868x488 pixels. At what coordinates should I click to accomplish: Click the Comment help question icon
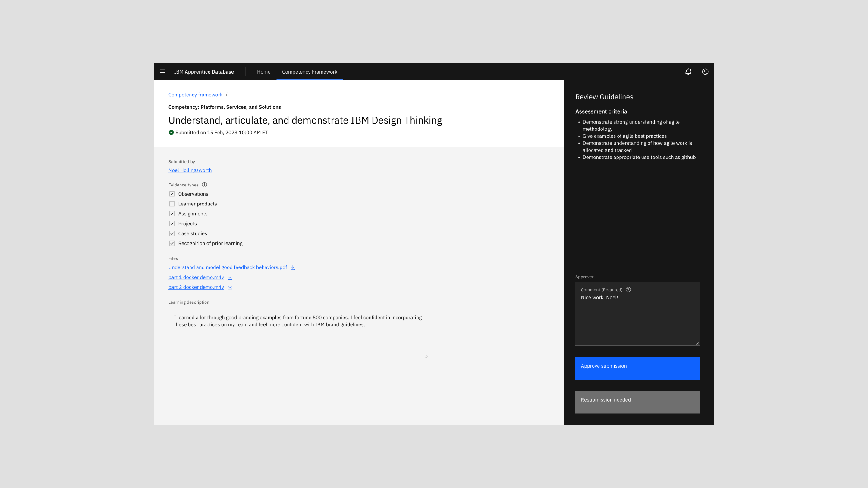[x=628, y=289]
